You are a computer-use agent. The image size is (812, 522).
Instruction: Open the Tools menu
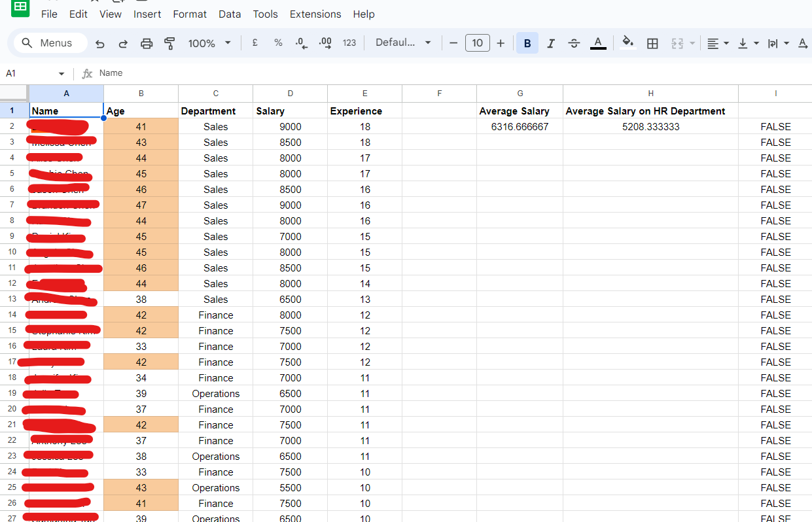pos(265,14)
